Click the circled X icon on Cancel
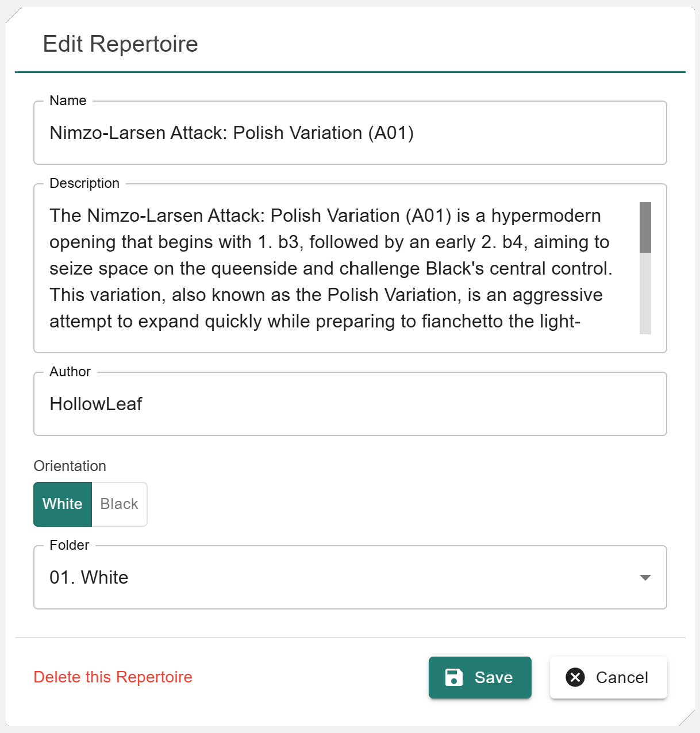This screenshot has height=733, width=700. click(575, 677)
